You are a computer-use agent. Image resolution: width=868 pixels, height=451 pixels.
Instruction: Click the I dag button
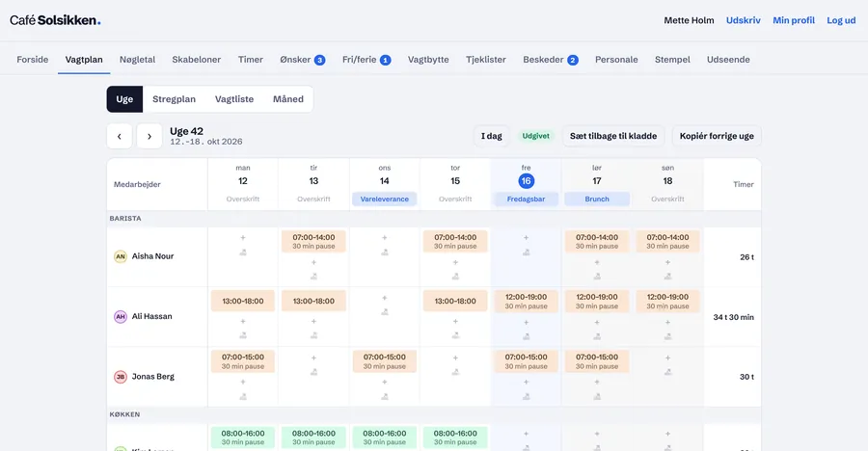point(492,136)
